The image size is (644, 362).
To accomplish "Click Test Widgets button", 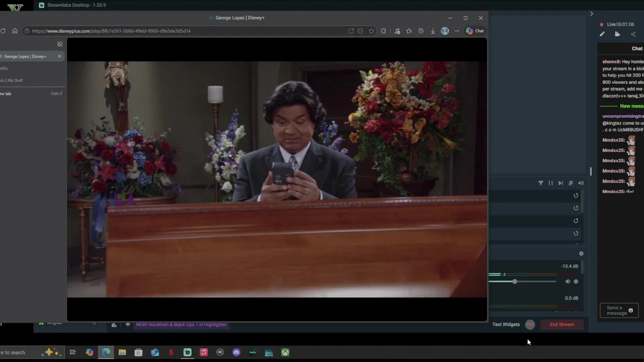I will click(506, 324).
